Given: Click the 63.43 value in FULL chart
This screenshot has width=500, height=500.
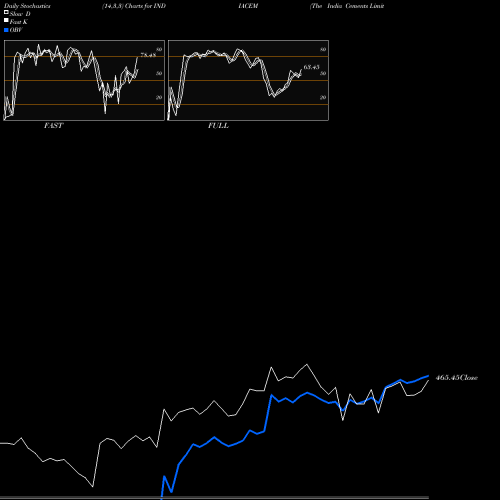Looking at the screenshot, I should (x=311, y=67).
